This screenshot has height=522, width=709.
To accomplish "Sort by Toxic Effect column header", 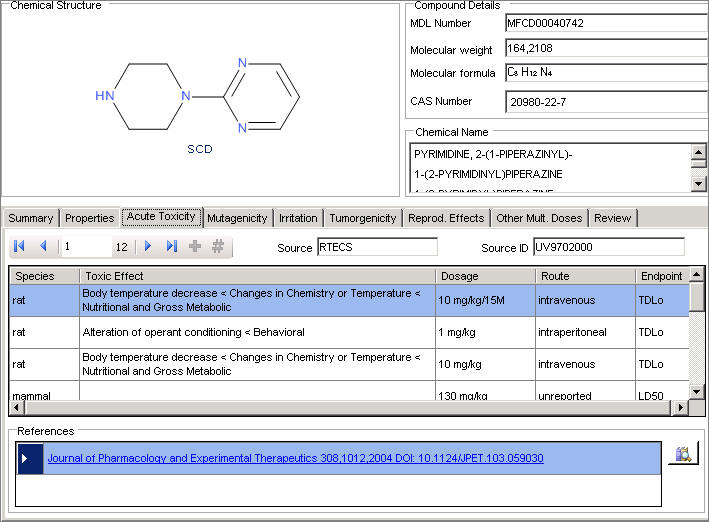I will pyautogui.click(x=257, y=276).
